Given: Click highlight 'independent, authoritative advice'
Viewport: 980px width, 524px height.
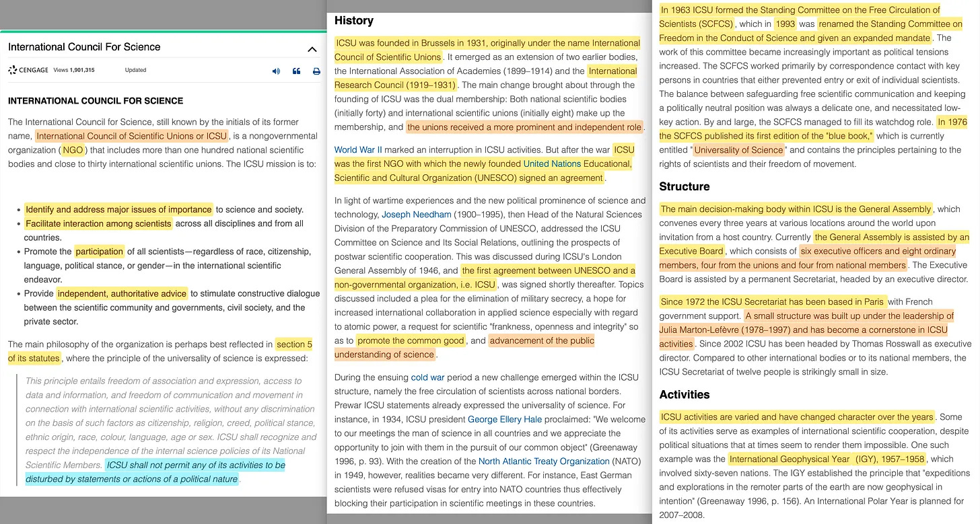Looking at the screenshot, I should tap(122, 293).
